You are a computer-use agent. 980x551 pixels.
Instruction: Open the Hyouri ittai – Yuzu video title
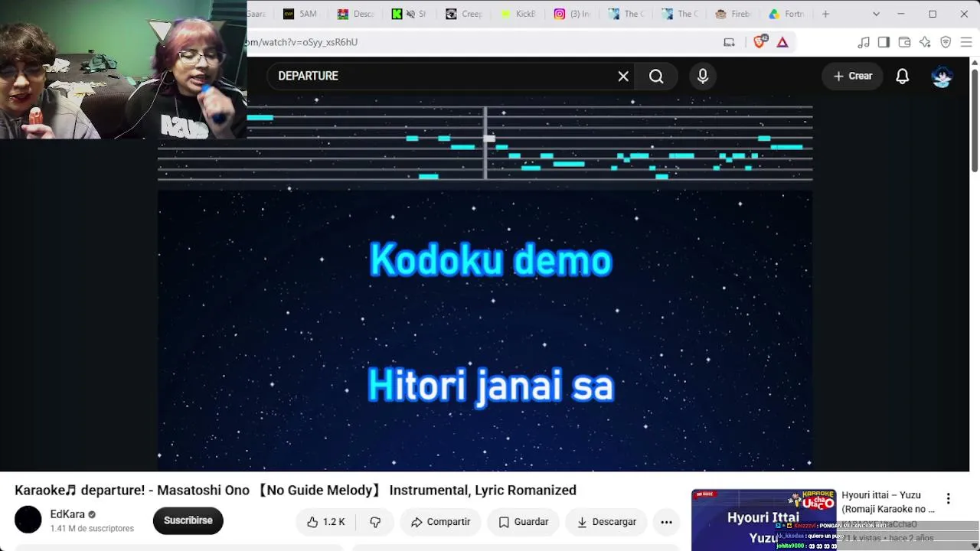click(888, 502)
